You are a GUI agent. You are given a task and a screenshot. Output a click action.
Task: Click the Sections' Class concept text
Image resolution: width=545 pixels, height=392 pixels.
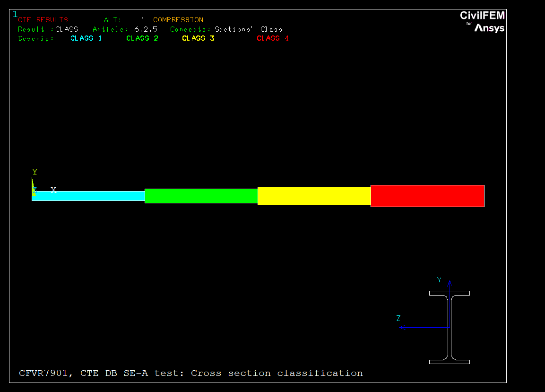pyautogui.click(x=249, y=29)
